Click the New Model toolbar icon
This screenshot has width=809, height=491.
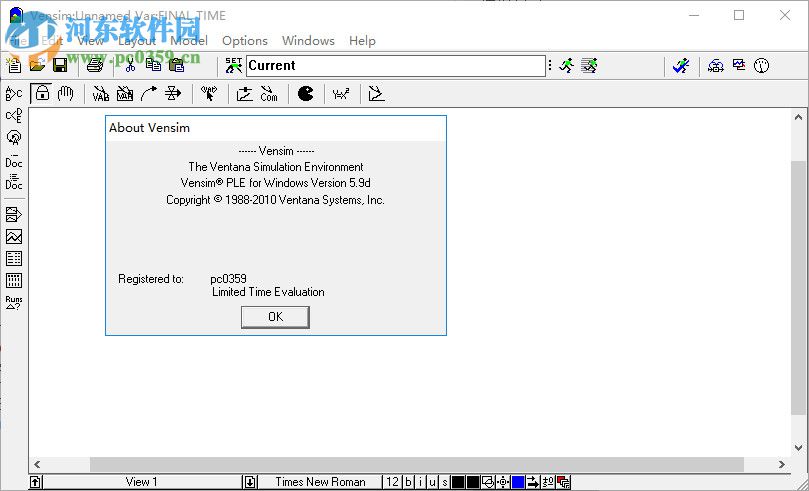[14, 64]
